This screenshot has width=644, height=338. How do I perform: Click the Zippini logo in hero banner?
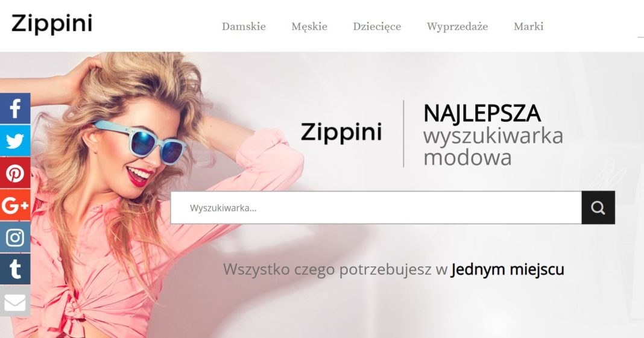341,133
